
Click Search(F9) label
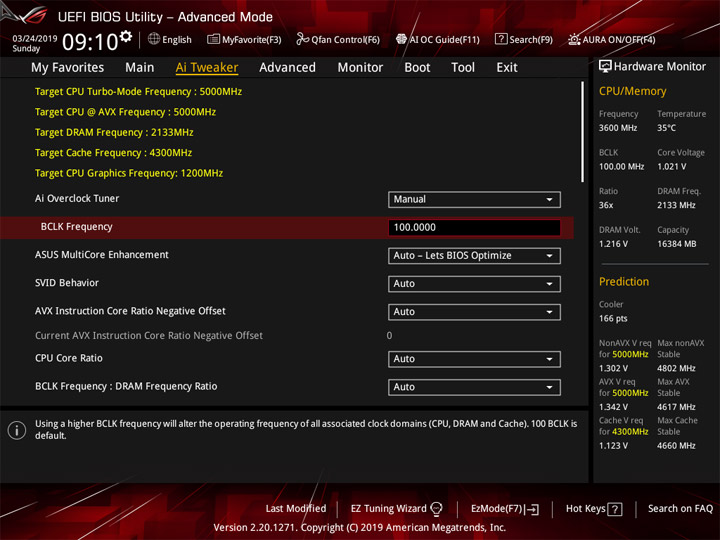tap(531, 39)
